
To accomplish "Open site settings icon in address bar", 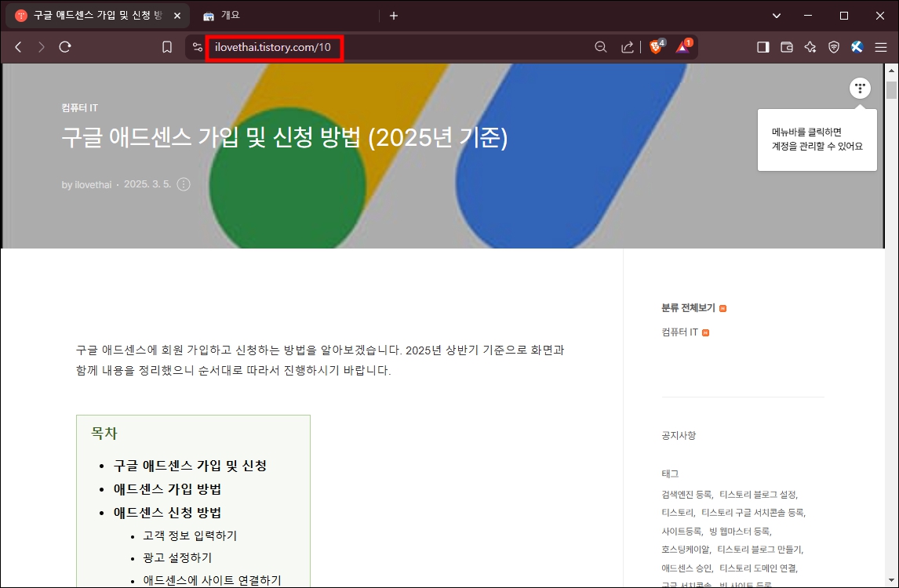I will point(197,47).
